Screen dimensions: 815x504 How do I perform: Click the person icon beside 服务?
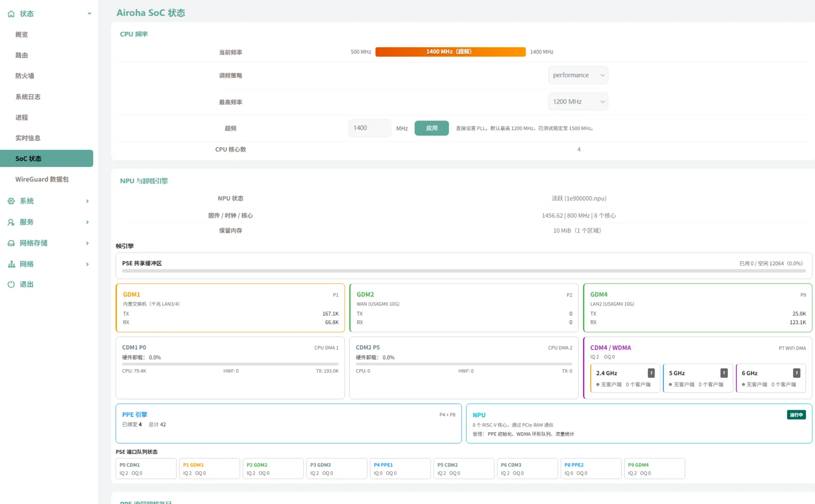click(11, 222)
